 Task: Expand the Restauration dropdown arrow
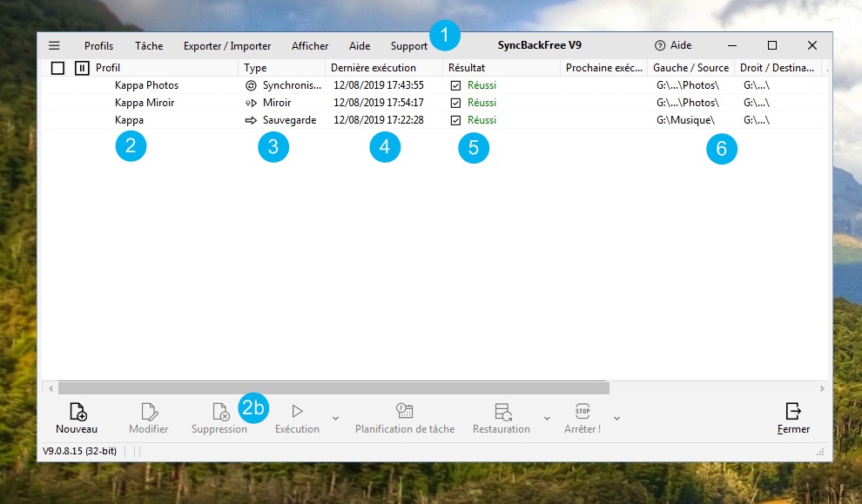(x=547, y=419)
